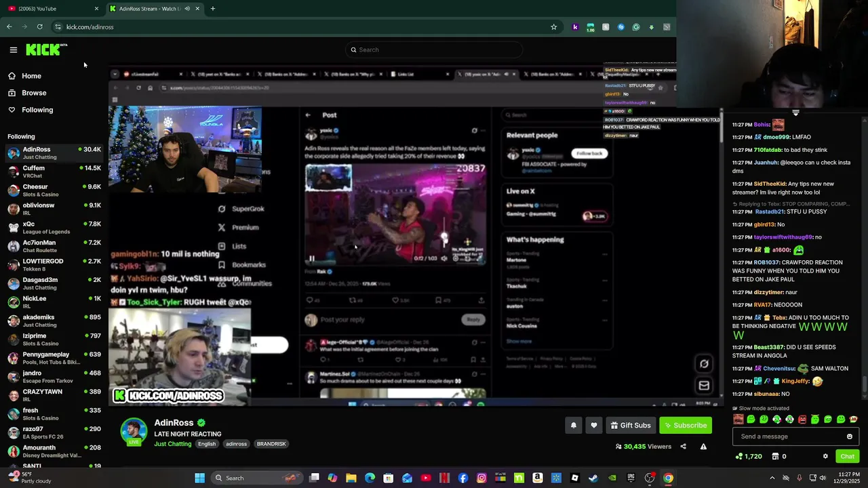This screenshot has height=488, width=868.
Task: Open Cheesur channel from following list
Action: click(x=54, y=190)
